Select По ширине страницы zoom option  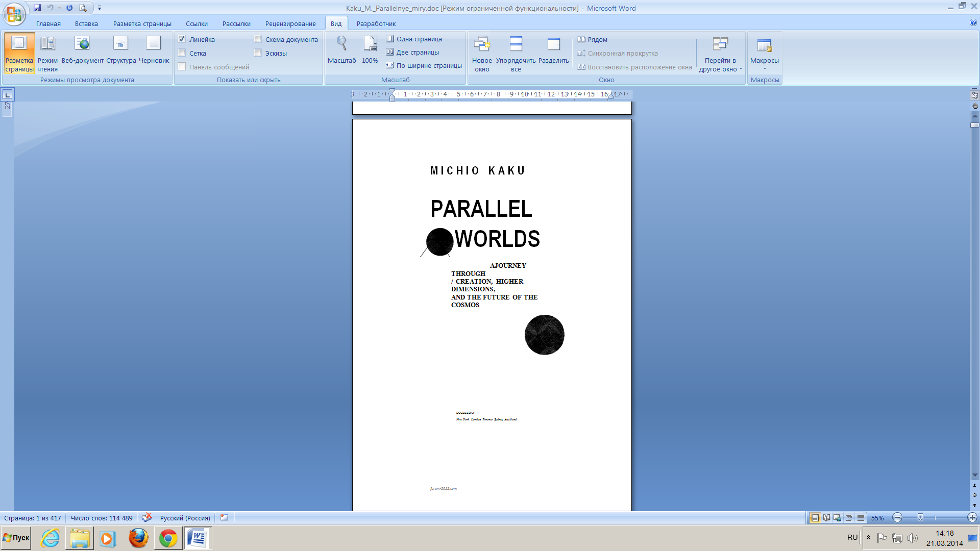point(424,65)
